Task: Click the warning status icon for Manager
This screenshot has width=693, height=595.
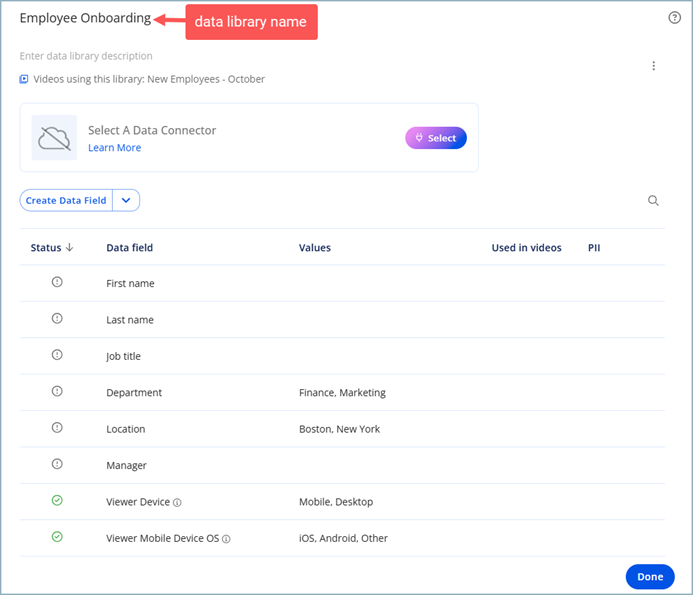Action: click(x=57, y=464)
